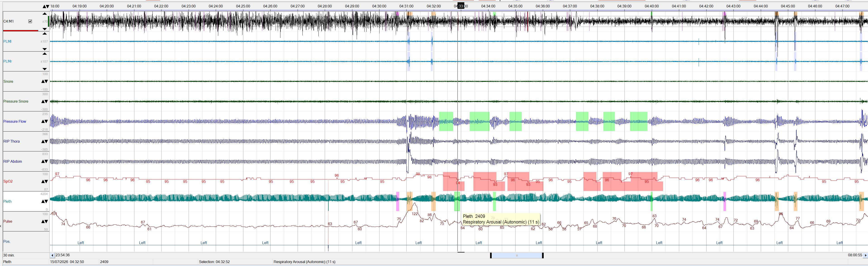Click the right black handle of the scrollbar thumb
The width and height of the screenshot is (868, 266).
(543, 256)
